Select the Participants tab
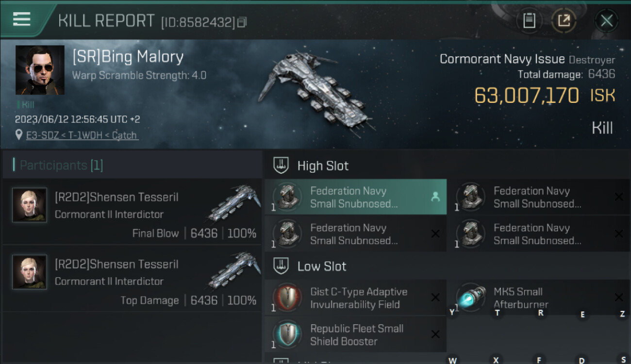 [x=61, y=165]
